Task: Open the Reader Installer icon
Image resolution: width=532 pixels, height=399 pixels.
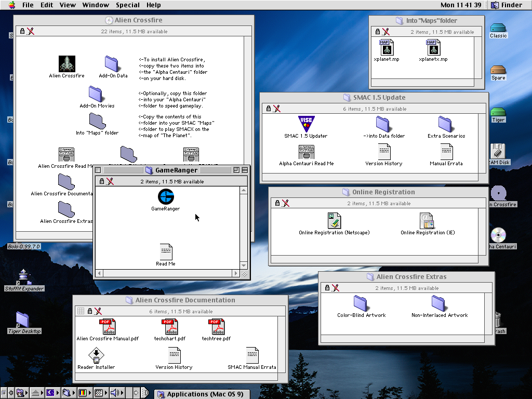Action: (96, 355)
